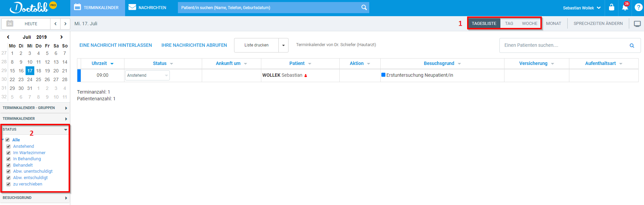The height and width of the screenshot is (205, 644).
Task: Click Ihre Nachrichten abrufen link
Action: [x=194, y=45]
